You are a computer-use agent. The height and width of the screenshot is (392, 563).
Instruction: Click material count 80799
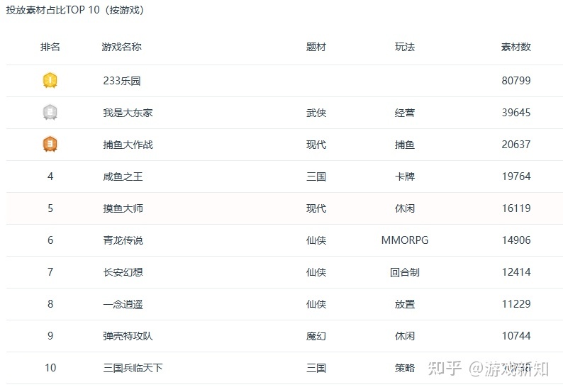516,80
